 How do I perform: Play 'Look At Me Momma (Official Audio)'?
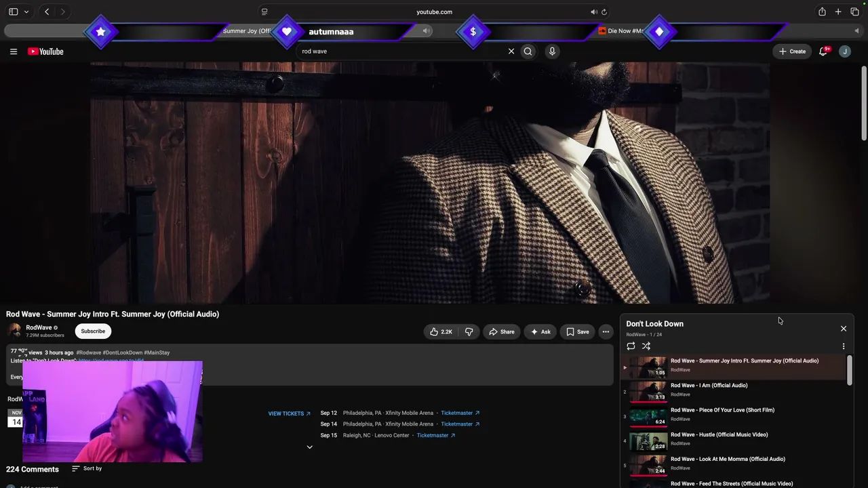(x=728, y=459)
